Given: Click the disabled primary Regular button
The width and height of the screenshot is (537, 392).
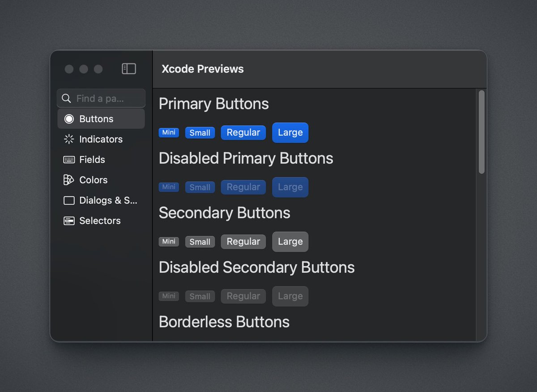Looking at the screenshot, I should pyautogui.click(x=243, y=187).
